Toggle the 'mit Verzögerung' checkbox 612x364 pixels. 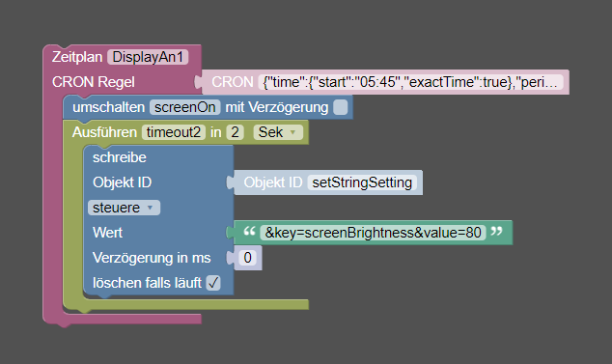[x=341, y=107]
